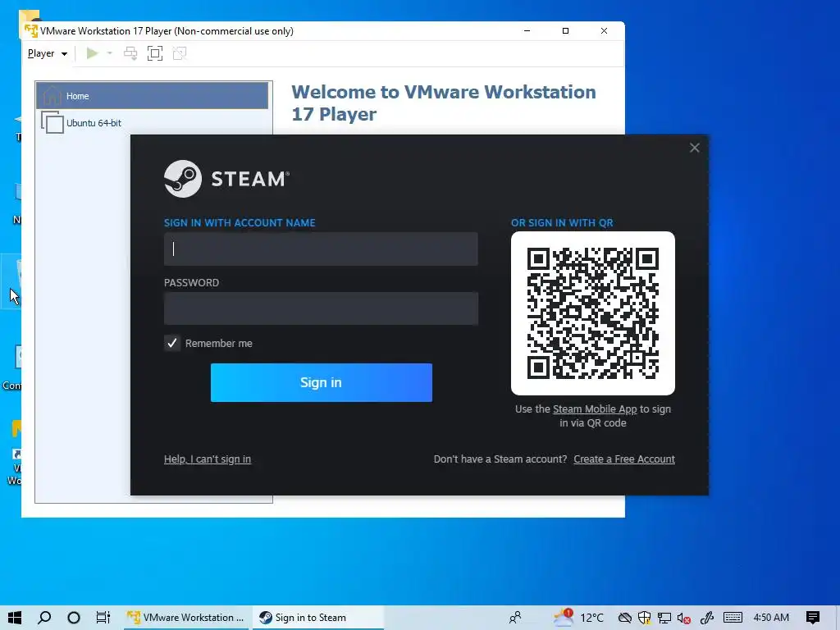The width and height of the screenshot is (840, 630).
Task: Click the OneDrive cloud tray icon
Action: (624, 618)
